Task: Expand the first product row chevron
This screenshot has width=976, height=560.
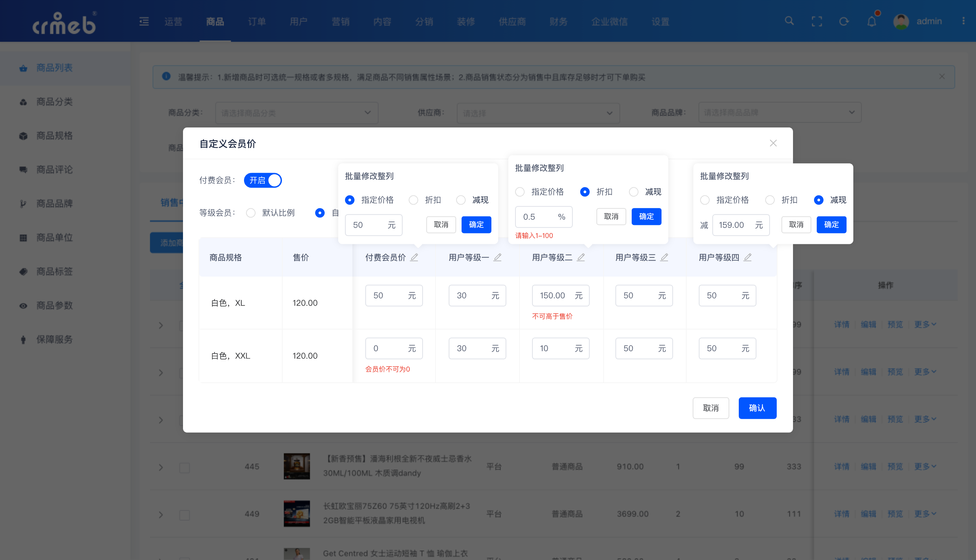Action: click(161, 325)
